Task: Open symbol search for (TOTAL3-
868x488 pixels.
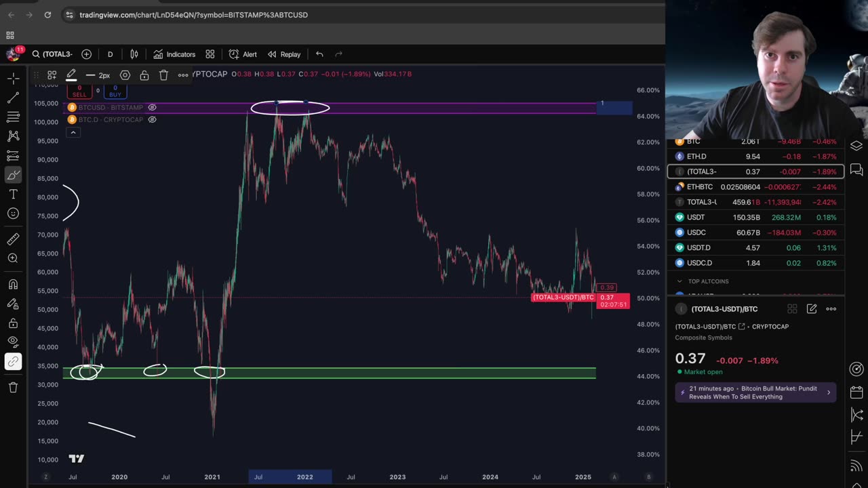Action: [x=52, y=54]
